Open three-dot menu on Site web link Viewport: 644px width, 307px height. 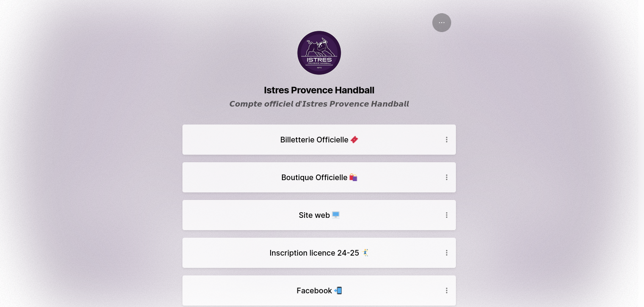[x=446, y=215]
